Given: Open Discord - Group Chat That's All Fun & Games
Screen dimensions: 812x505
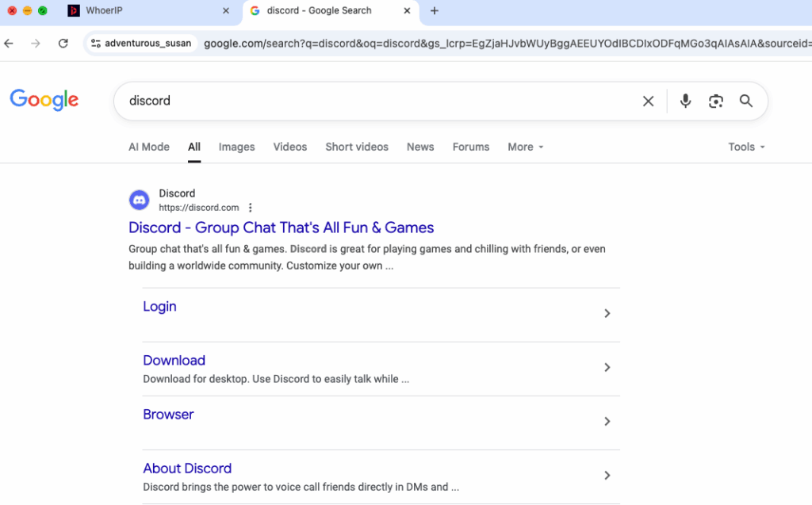Looking at the screenshot, I should pyautogui.click(x=282, y=228).
